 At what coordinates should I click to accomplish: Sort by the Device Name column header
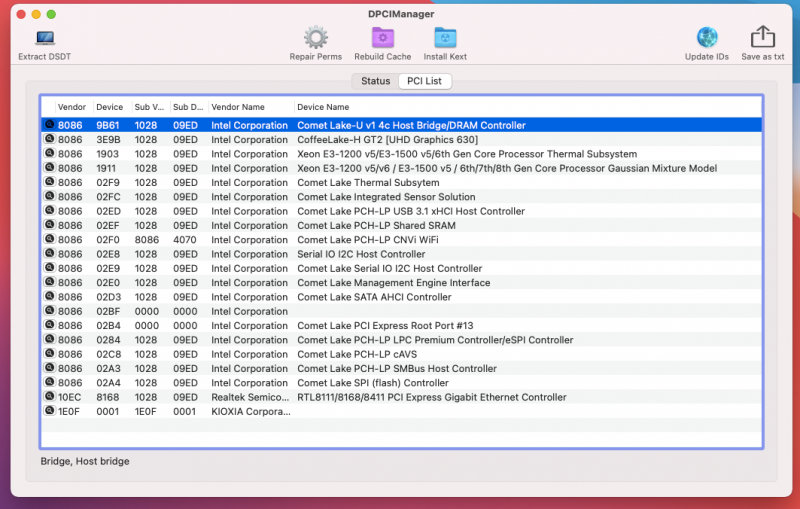tap(323, 107)
